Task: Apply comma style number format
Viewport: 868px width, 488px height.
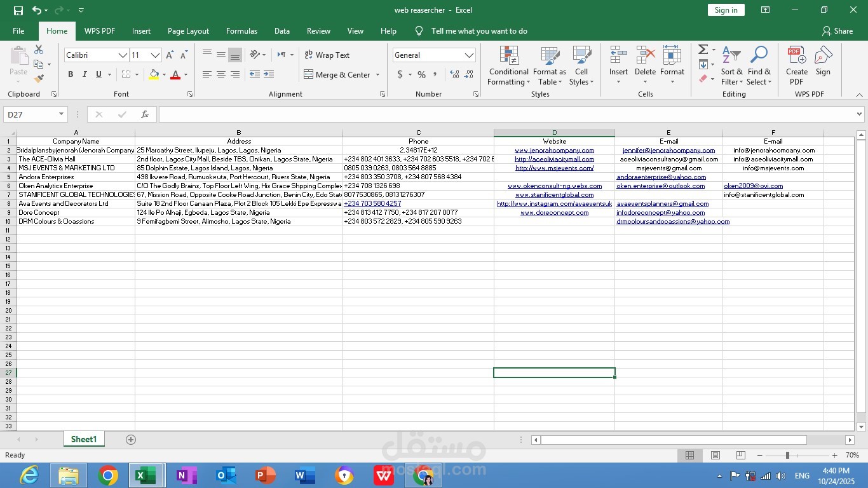Action: point(435,74)
